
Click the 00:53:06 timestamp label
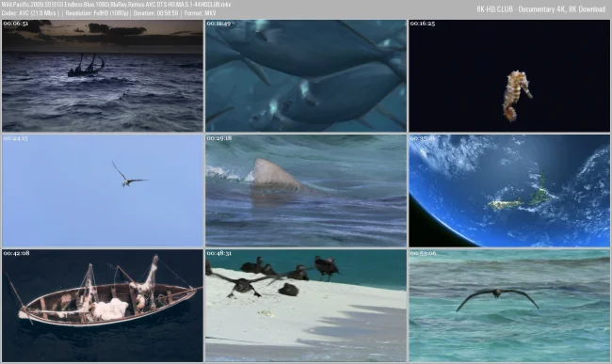pyautogui.click(x=423, y=253)
